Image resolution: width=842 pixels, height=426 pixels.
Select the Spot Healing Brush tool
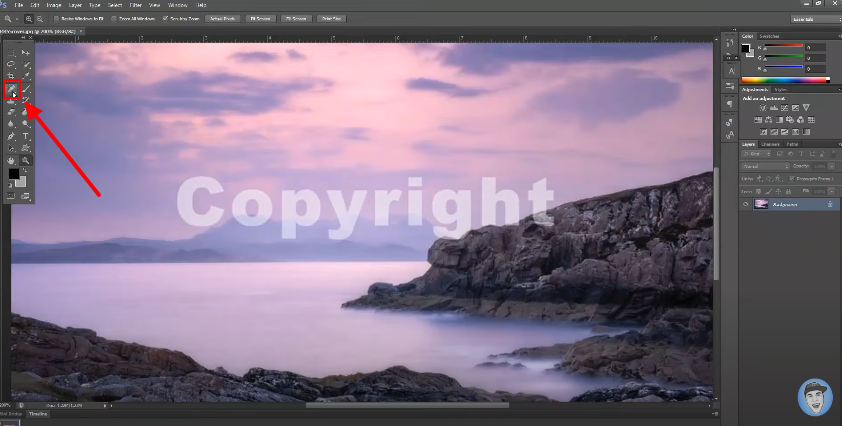[13, 89]
